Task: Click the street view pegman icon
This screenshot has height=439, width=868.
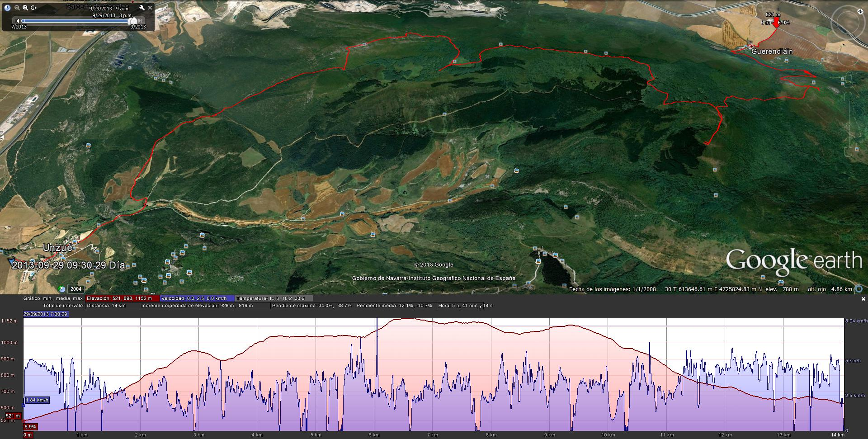Action: click(849, 80)
